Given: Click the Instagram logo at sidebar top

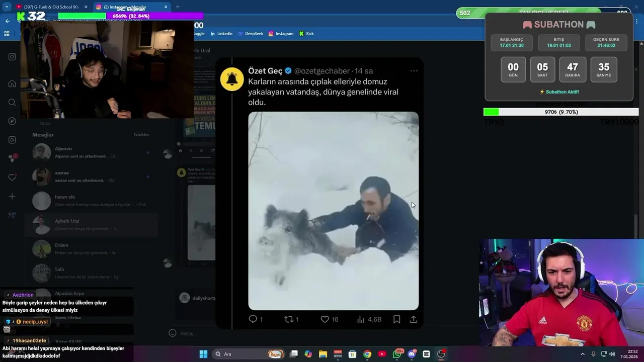Looking at the screenshot, I should (x=12, y=57).
